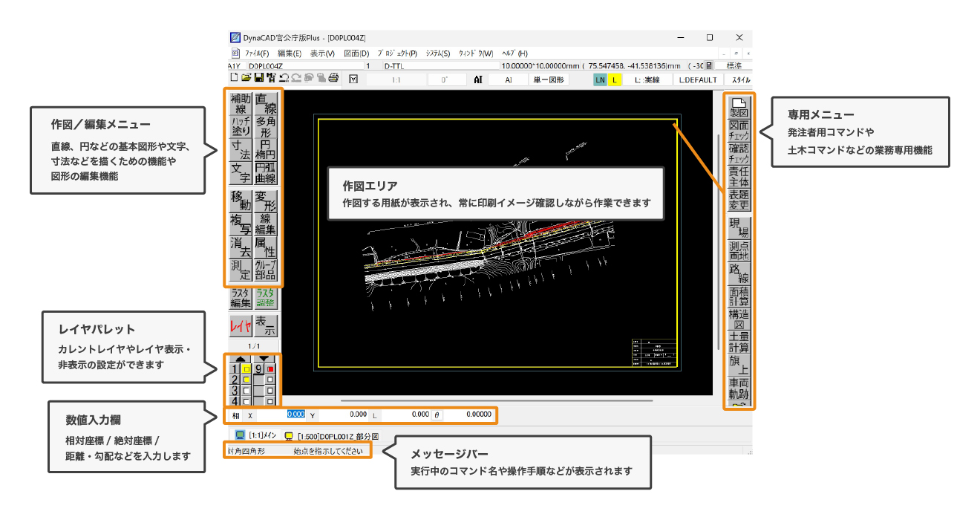
Task: Click the layer palette up arrow
Action: (x=241, y=357)
